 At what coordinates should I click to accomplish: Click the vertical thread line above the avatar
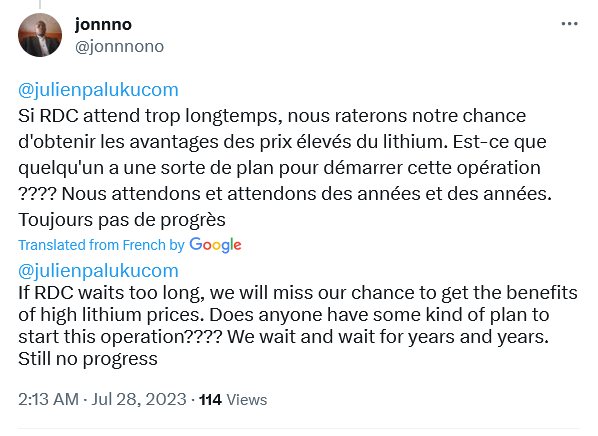click(x=40, y=4)
